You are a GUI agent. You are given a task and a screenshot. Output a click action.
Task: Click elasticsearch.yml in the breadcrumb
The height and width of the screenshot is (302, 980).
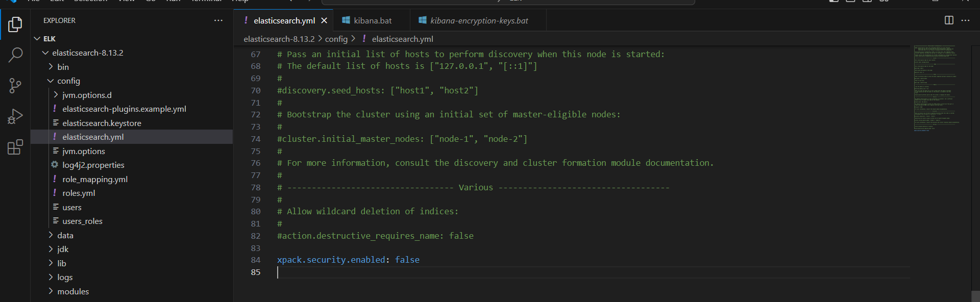coord(402,39)
